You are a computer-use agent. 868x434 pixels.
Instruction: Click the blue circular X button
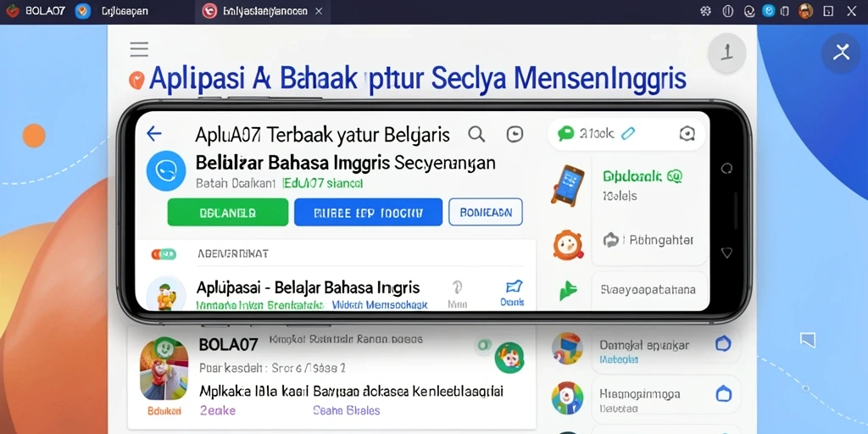tap(841, 53)
